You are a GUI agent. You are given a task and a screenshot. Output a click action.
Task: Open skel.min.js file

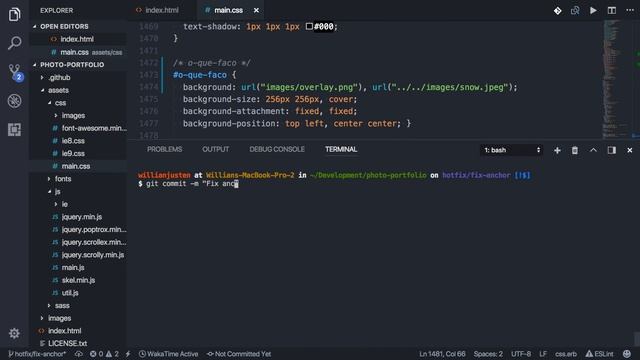[78, 280]
